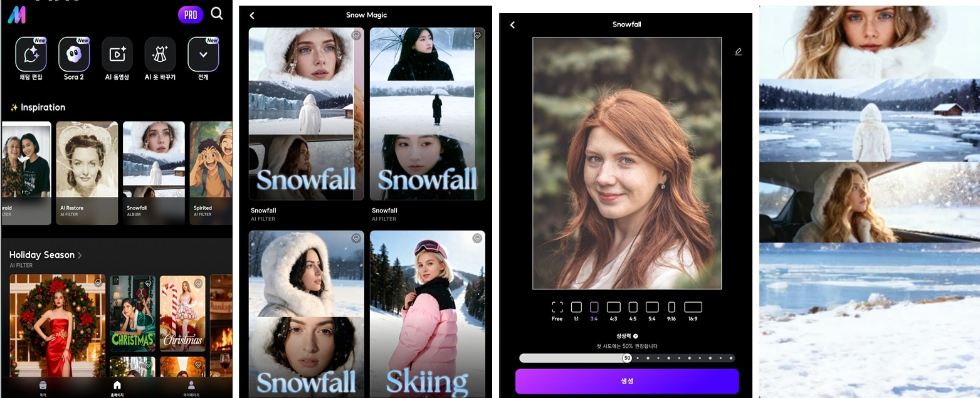Click the 상상력 help question mark icon
Screen dimensions: 980x398
[x=636, y=337]
